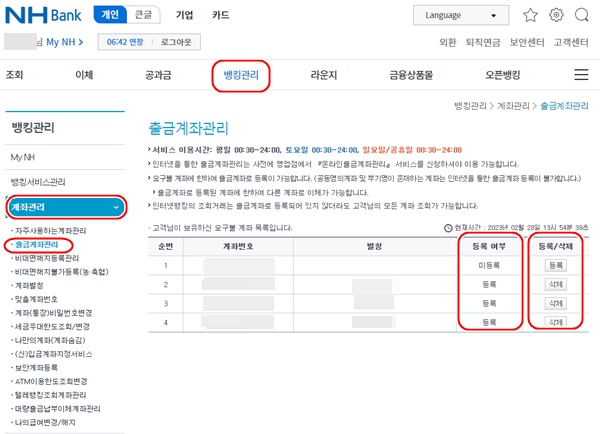The height and width of the screenshot is (434, 600).
Task: Select the 라운지 main tab
Action: click(x=324, y=75)
